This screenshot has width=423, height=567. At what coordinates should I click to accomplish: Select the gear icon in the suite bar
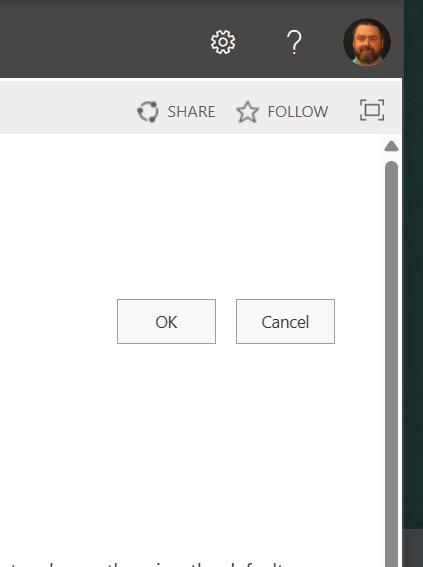click(223, 42)
